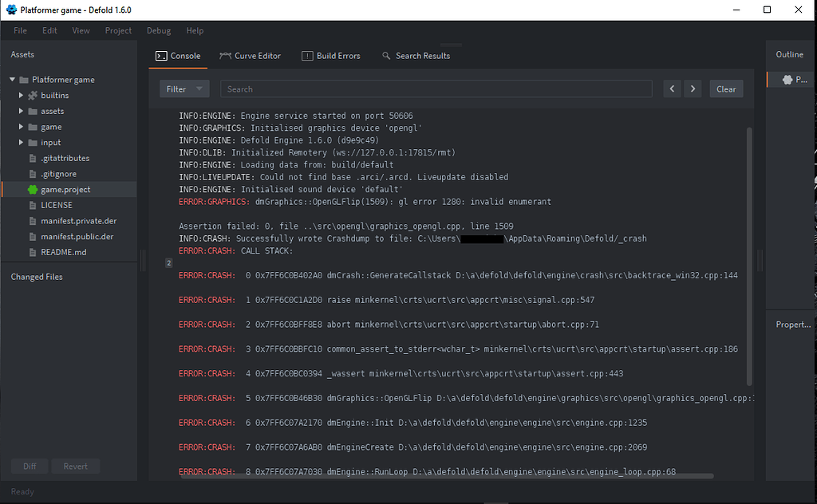
Task: Click the Build Errors tab icon
Action: (307, 56)
